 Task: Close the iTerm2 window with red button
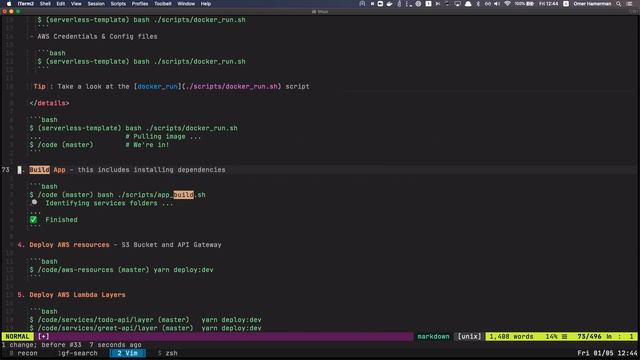coord(4,11)
